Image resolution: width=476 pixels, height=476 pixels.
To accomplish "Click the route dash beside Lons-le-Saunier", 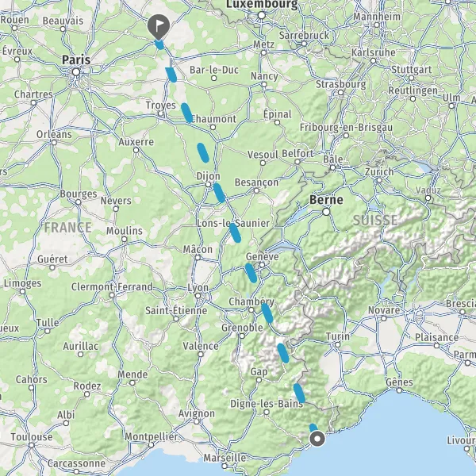I will tap(236, 232).
